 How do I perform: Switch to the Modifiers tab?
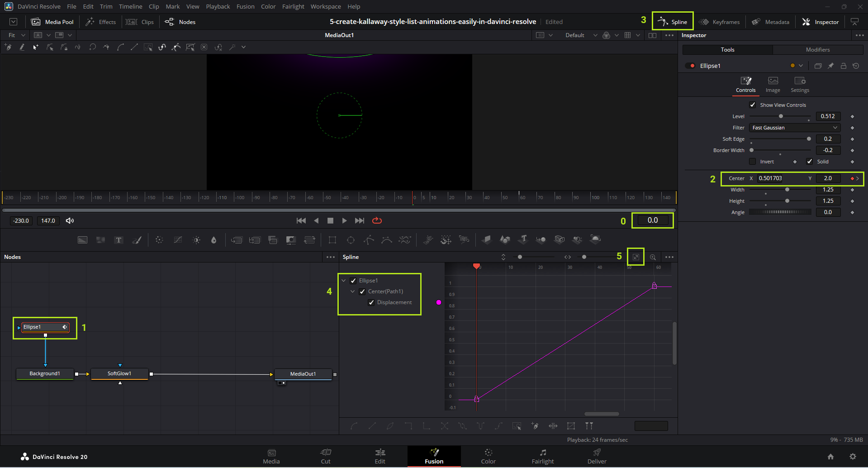click(817, 50)
